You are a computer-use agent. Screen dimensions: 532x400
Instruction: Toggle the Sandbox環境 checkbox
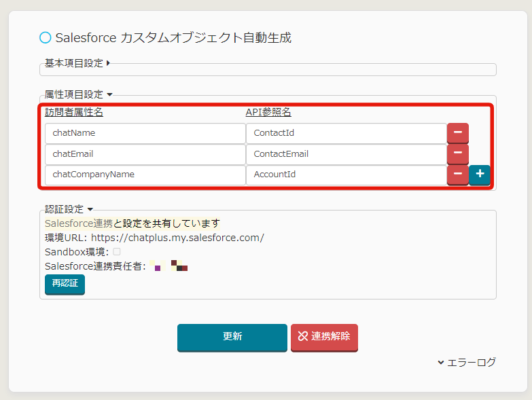click(x=117, y=252)
